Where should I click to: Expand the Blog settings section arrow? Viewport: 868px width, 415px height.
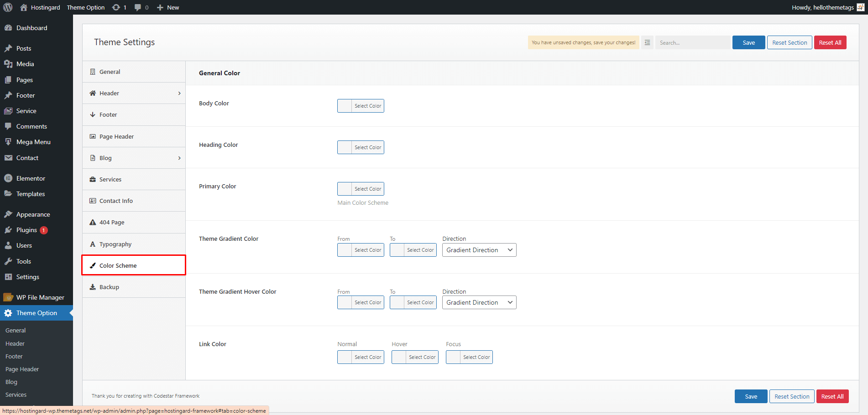(179, 158)
